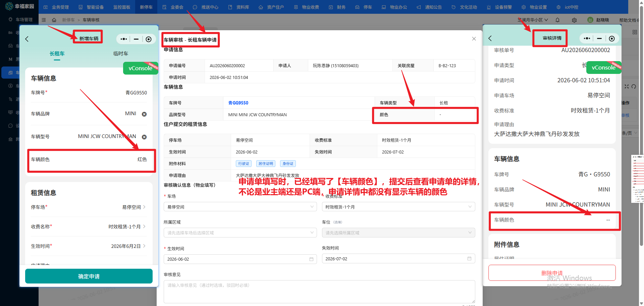Open the 所属区域 dropdown
The image size is (644, 306).
tap(240, 233)
